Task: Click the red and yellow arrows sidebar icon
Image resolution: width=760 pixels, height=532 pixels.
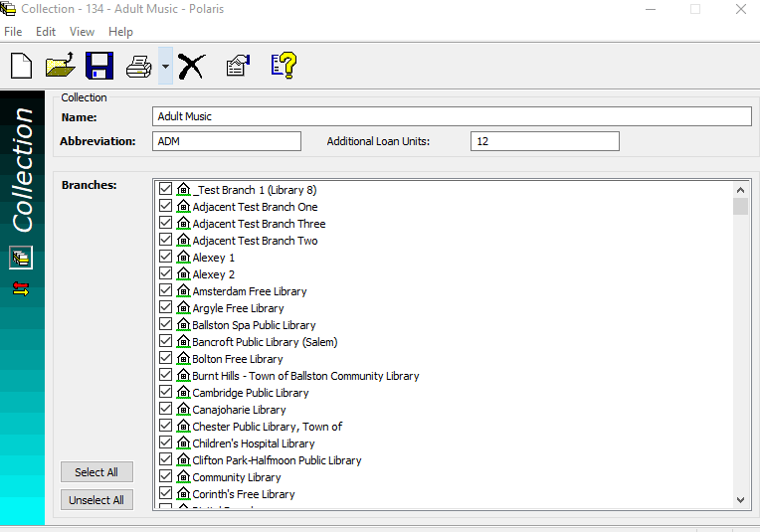Action: 21,288
